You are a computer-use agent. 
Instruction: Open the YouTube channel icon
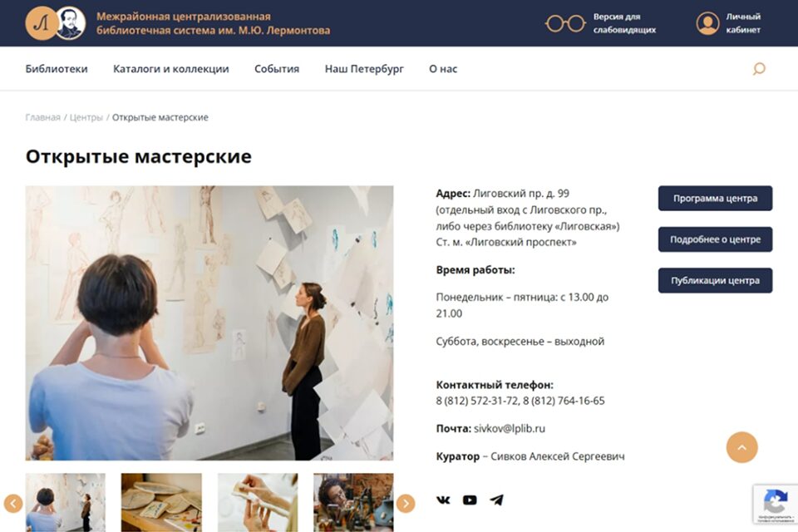(x=470, y=500)
